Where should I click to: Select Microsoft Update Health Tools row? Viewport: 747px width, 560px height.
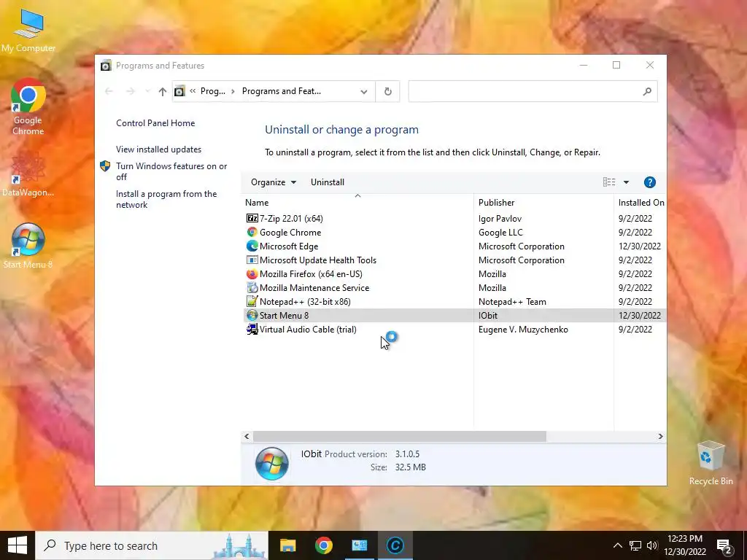455,260
